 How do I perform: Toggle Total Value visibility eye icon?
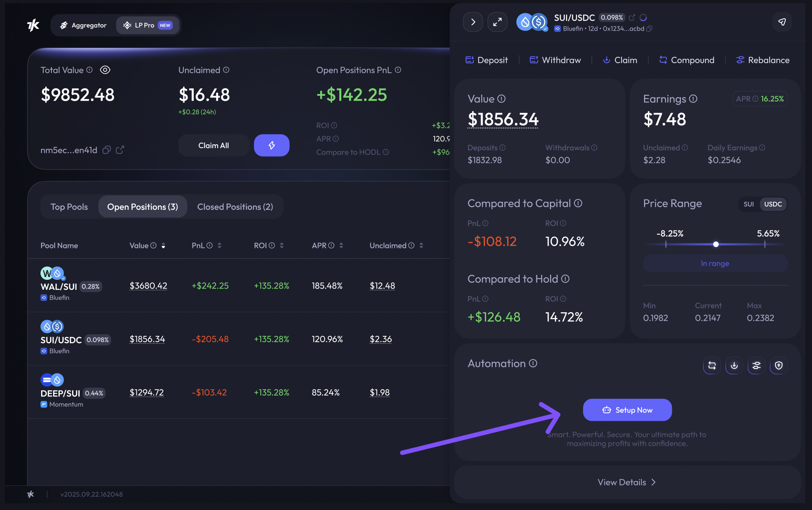(105, 70)
